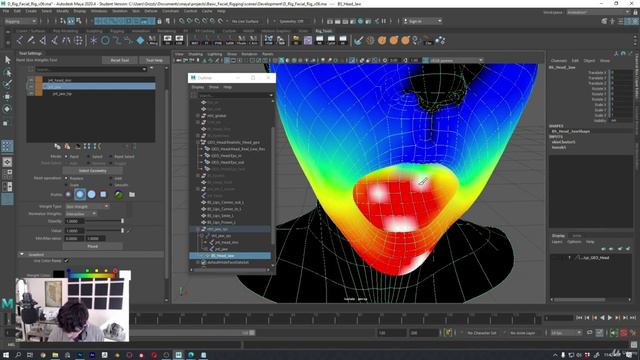The image size is (640, 360).
Task: Open the Skin menu
Action: [x=136, y=11]
